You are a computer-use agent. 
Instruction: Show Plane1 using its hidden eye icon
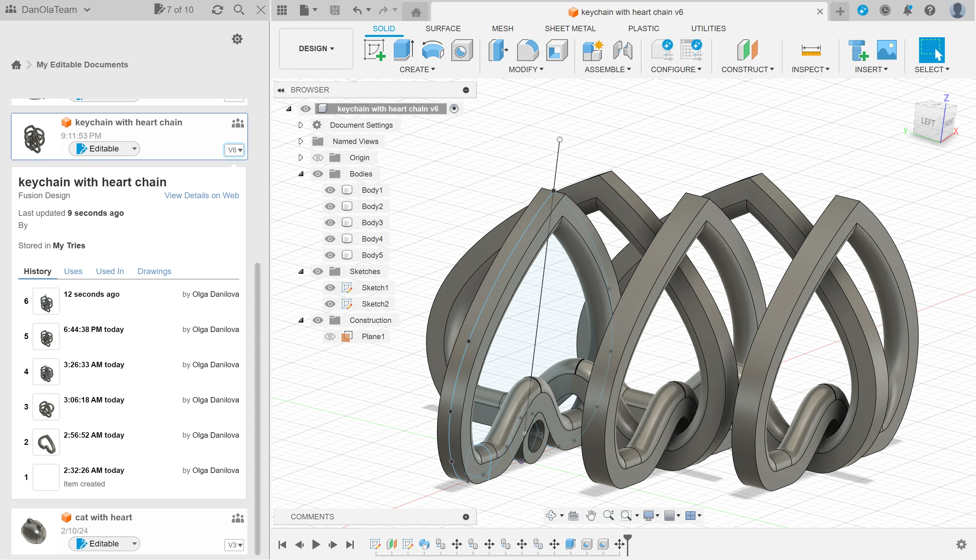tap(330, 336)
